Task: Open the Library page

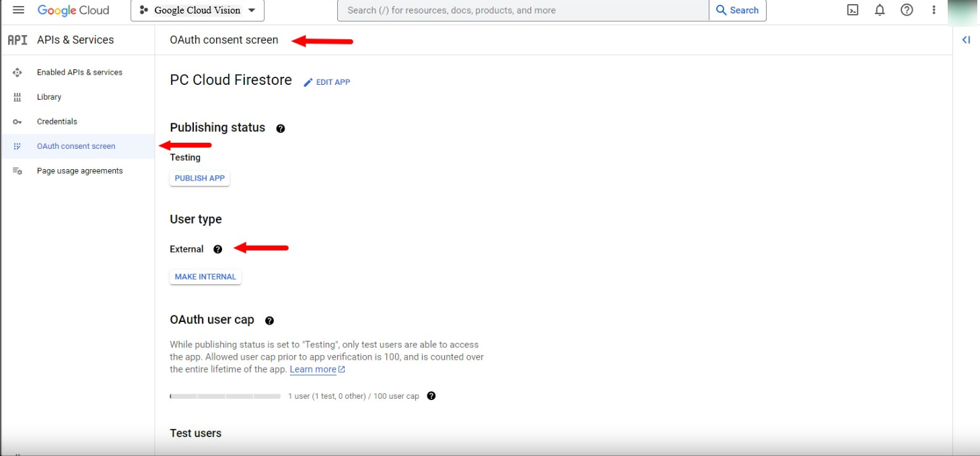Action: tap(49, 97)
